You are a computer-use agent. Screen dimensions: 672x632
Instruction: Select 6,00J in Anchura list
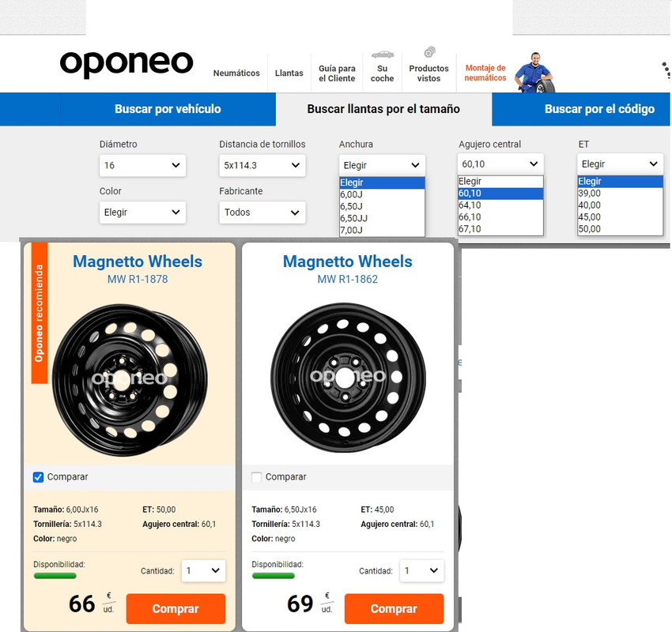(x=382, y=194)
